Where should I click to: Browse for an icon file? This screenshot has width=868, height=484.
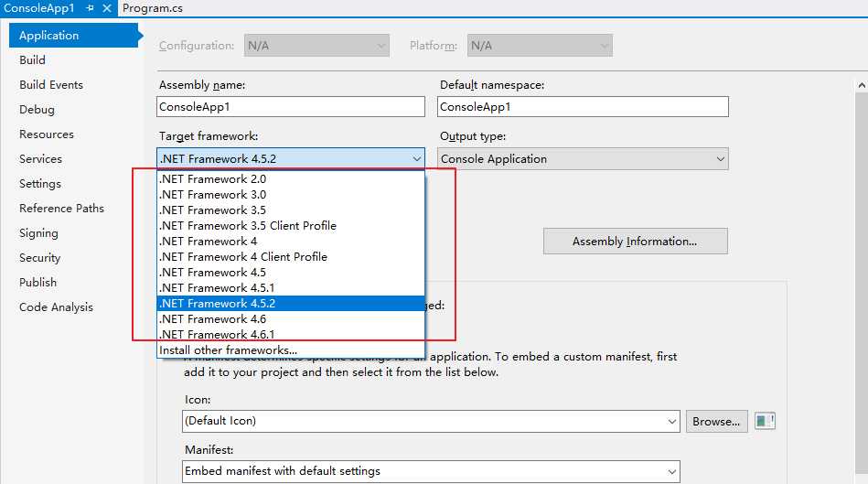pyautogui.click(x=716, y=422)
